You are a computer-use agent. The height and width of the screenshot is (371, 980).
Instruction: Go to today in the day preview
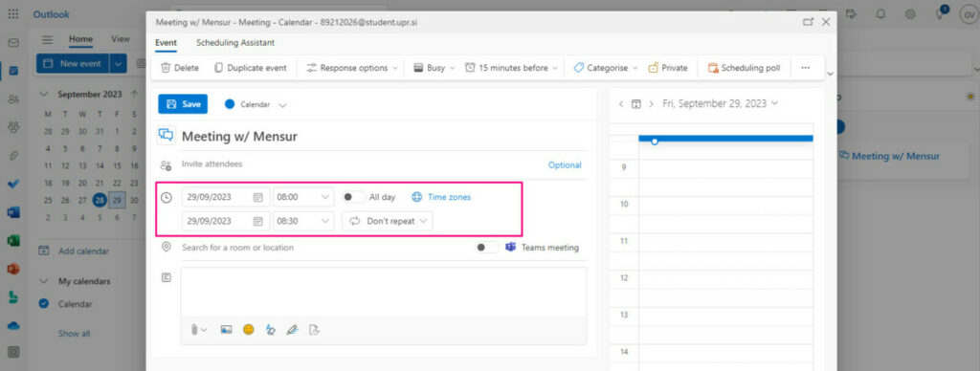(x=636, y=103)
